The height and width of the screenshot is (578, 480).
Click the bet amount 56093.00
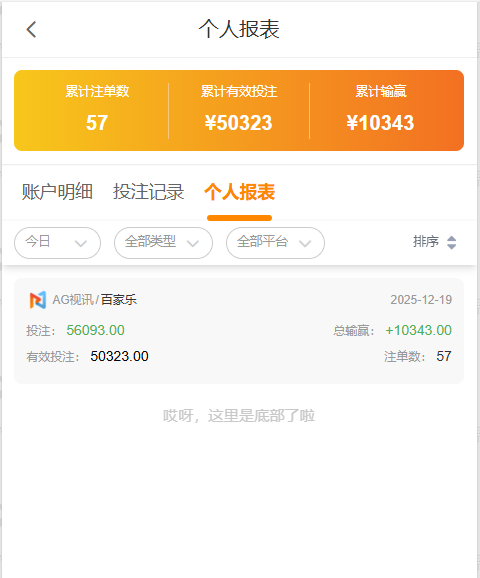point(95,330)
